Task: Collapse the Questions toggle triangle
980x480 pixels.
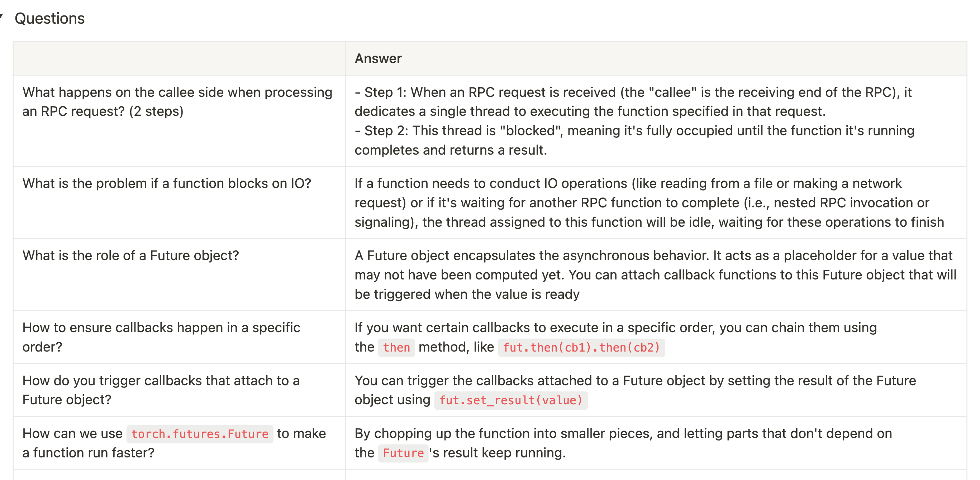Action: pos(1,17)
